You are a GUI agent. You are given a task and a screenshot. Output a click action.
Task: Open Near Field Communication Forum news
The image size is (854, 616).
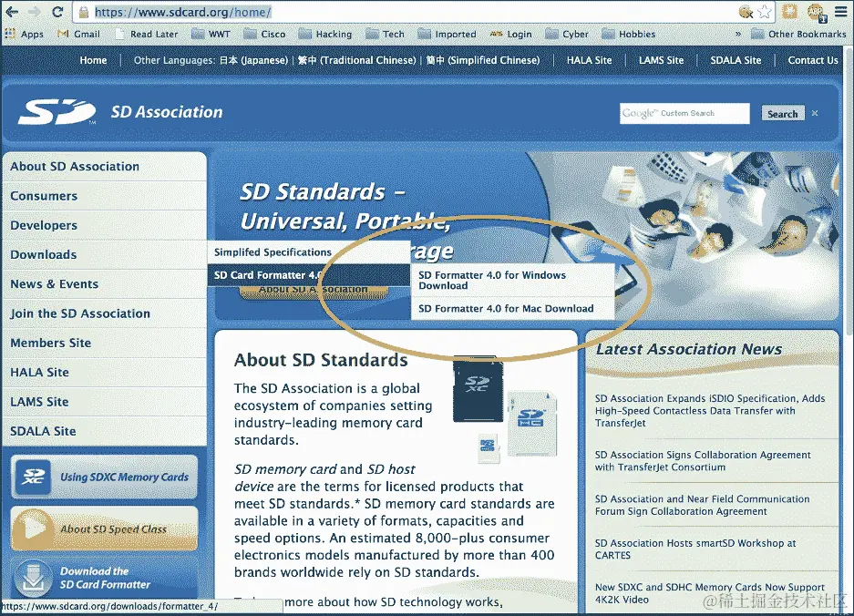pyautogui.click(x=702, y=505)
